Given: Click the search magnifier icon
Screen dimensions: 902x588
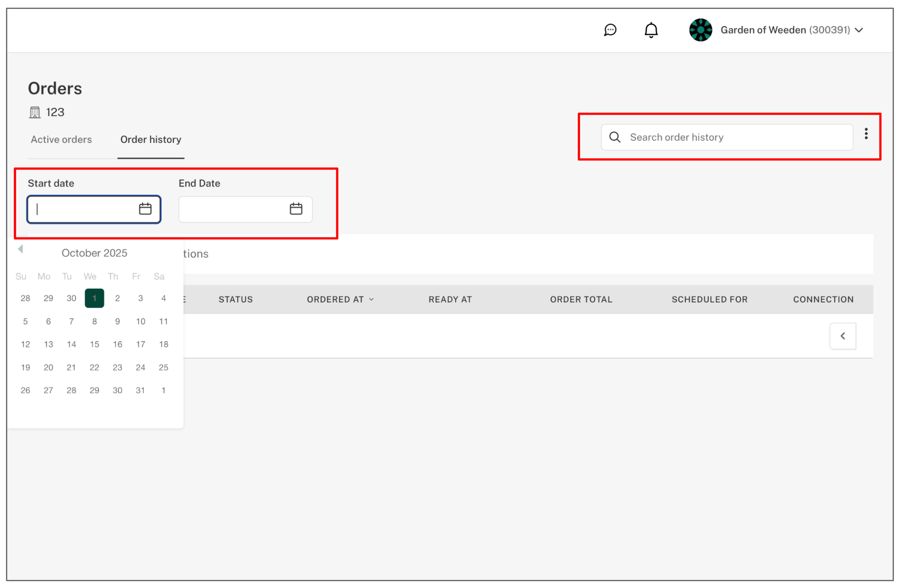Looking at the screenshot, I should pos(615,137).
